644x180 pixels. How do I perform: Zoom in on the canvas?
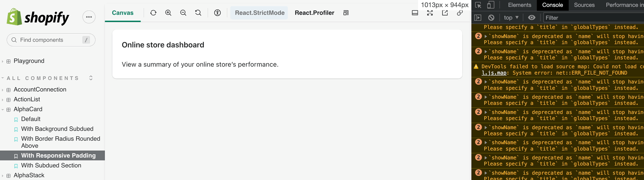168,13
